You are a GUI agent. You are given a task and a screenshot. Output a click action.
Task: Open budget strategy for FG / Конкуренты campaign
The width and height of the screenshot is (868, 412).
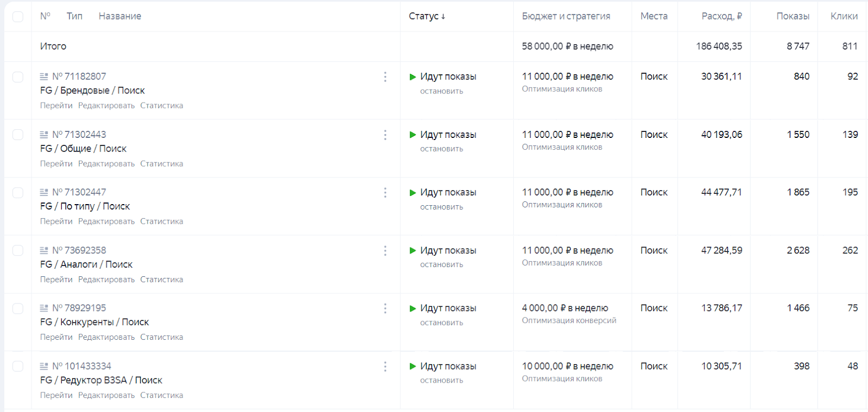tap(565, 308)
